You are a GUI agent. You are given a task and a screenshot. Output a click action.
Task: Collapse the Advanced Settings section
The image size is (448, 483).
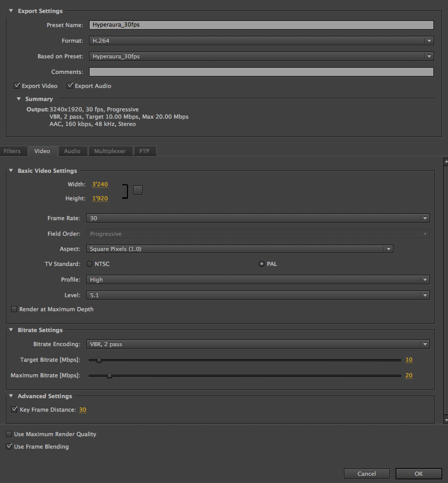[11, 396]
